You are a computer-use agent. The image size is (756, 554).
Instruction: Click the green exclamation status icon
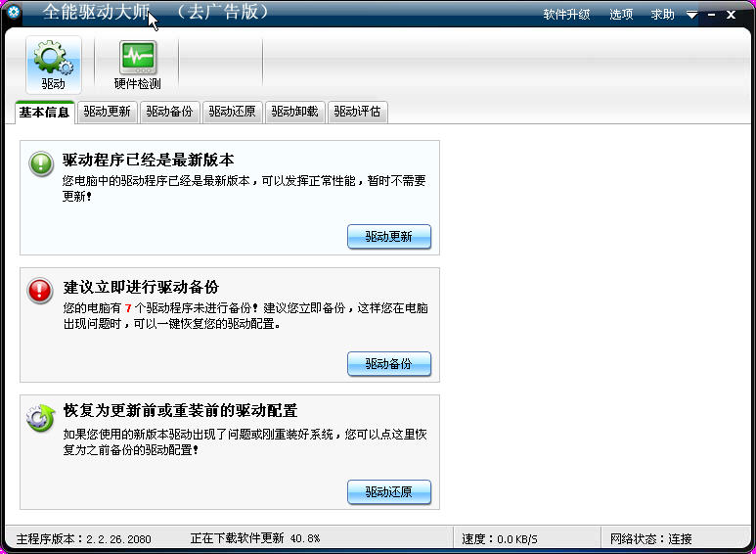pyautogui.click(x=41, y=163)
